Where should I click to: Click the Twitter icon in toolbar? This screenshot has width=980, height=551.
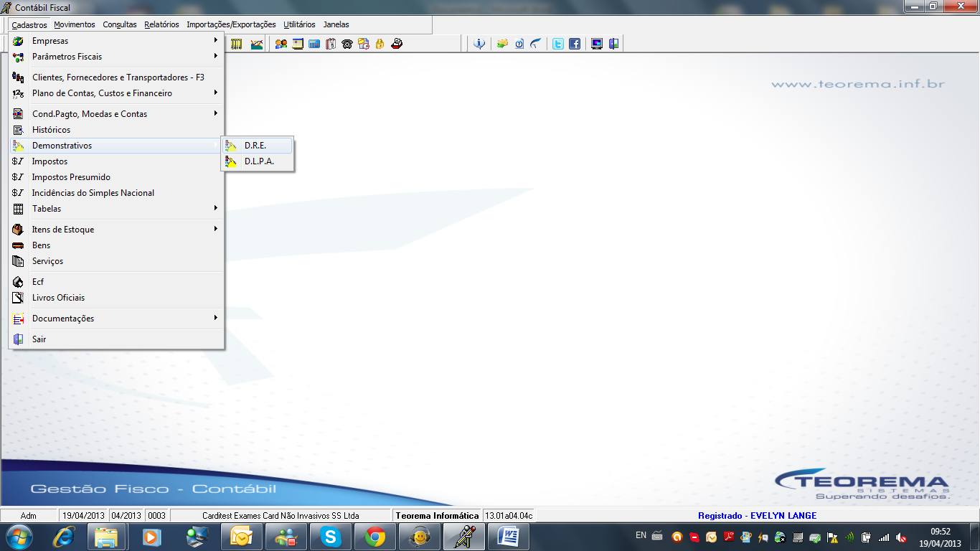(x=557, y=44)
